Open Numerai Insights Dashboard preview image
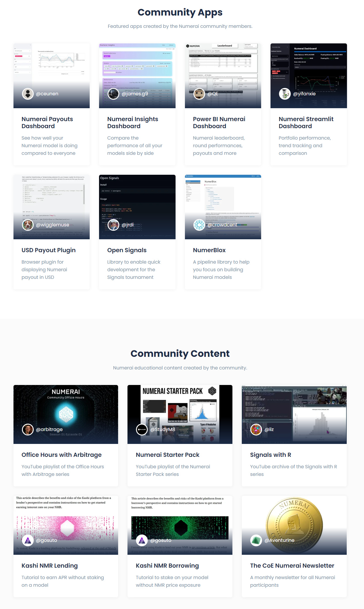The width and height of the screenshot is (364, 609). click(137, 76)
